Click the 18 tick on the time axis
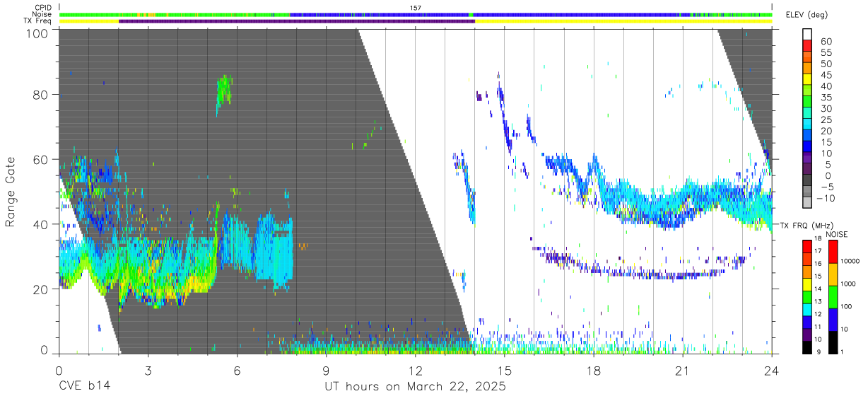This screenshot has height=401, width=868. click(593, 371)
